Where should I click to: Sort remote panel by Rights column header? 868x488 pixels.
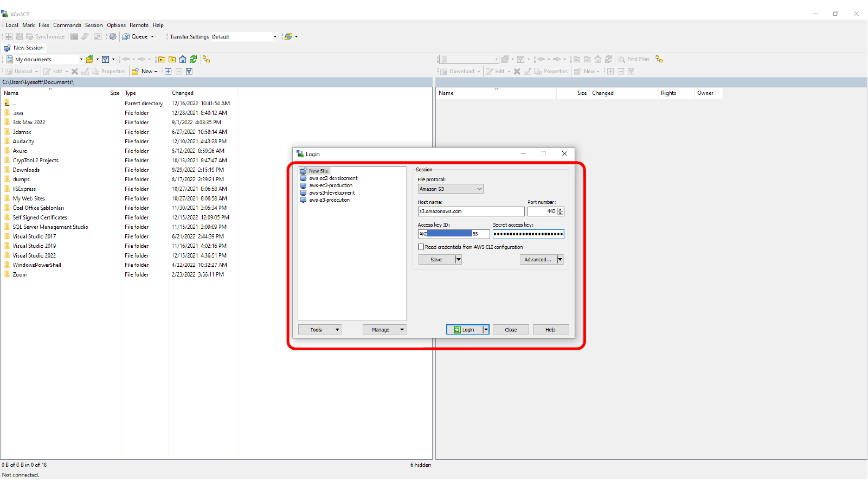[676, 93]
